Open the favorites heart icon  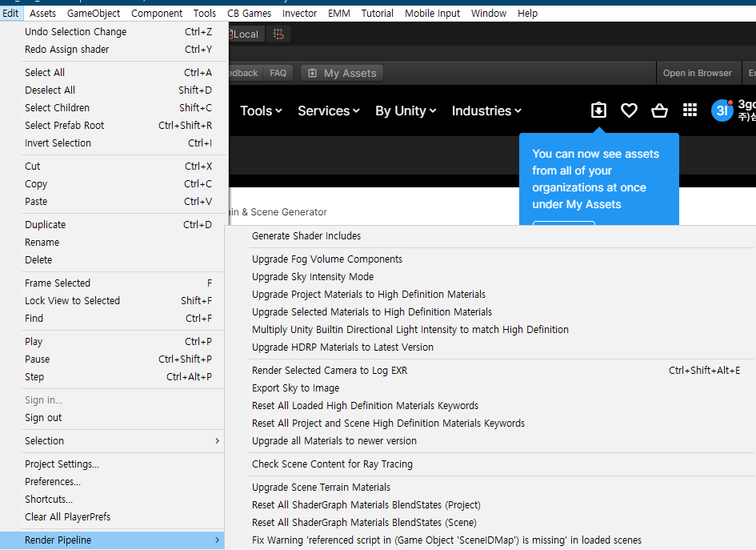pos(629,110)
